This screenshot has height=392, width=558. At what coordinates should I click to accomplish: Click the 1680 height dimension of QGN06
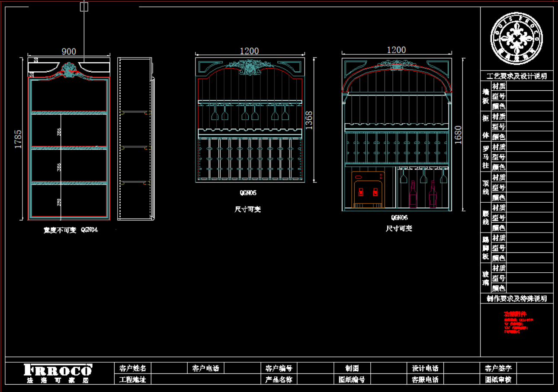click(458, 134)
